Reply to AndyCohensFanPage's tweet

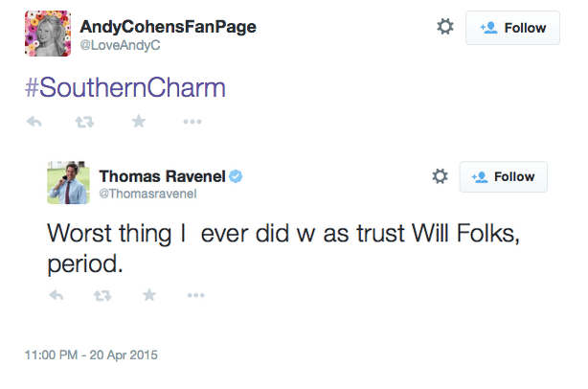click(x=34, y=122)
